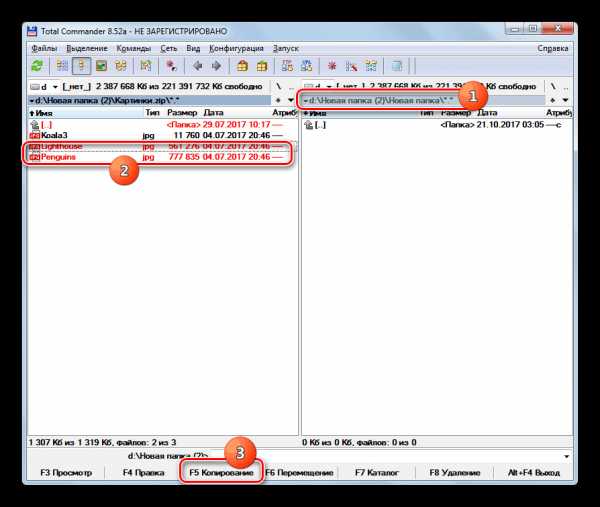Viewport: 600px width, 507px height.
Task: Click the F4 Правка button
Action: click(143, 473)
